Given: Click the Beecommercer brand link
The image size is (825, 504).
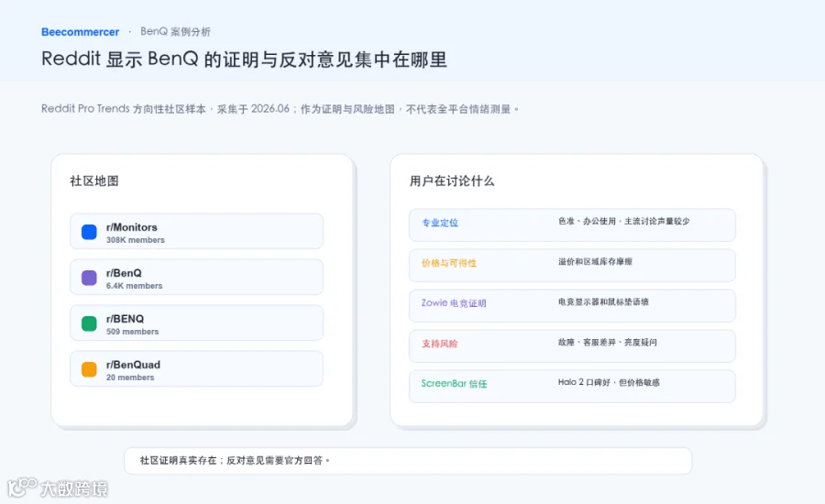Looking at the screenshot, I should pos(80,32).
